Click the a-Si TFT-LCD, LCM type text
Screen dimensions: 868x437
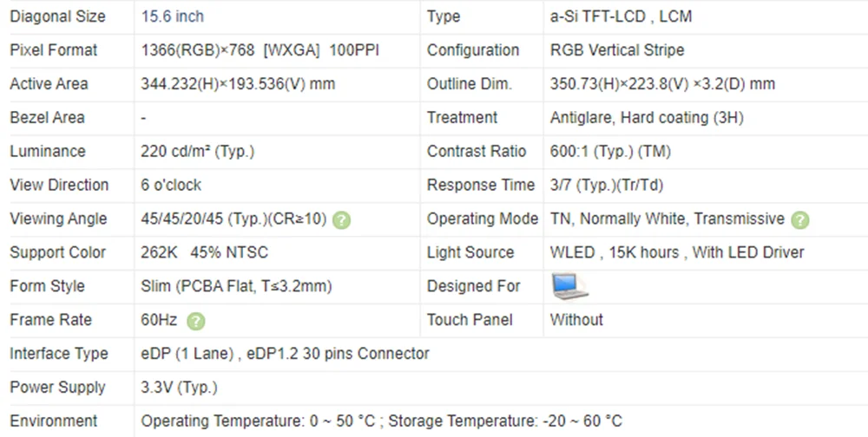[x=621, y=16]
